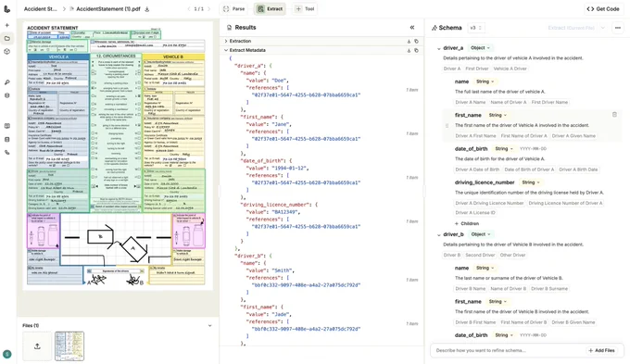Click the database cylinder icon in the sidebar
The height and width of the screenshot is (364, 630).
coord(6,95)
